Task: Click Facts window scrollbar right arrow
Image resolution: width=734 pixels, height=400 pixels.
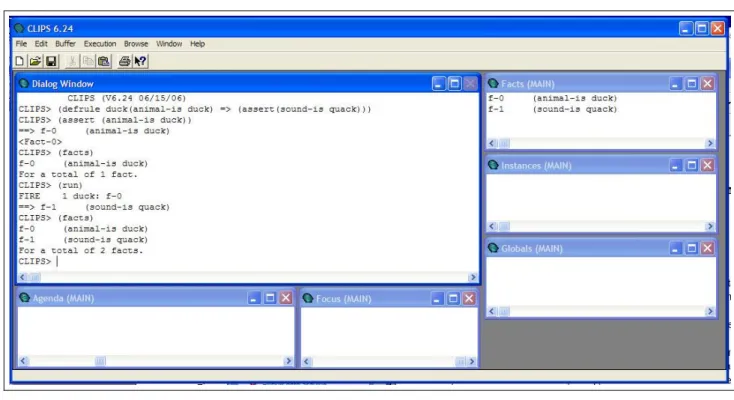Action: click(x=710, y=143)
